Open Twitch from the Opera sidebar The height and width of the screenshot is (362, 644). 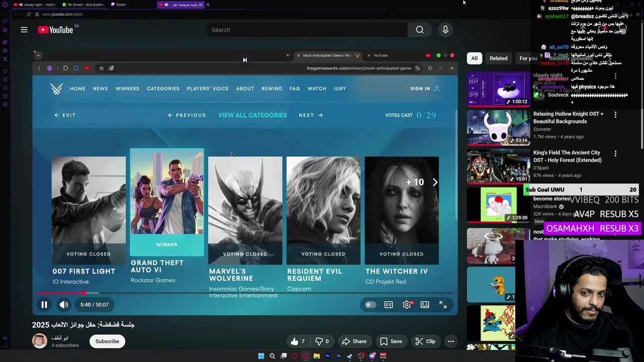coord(5,42)
